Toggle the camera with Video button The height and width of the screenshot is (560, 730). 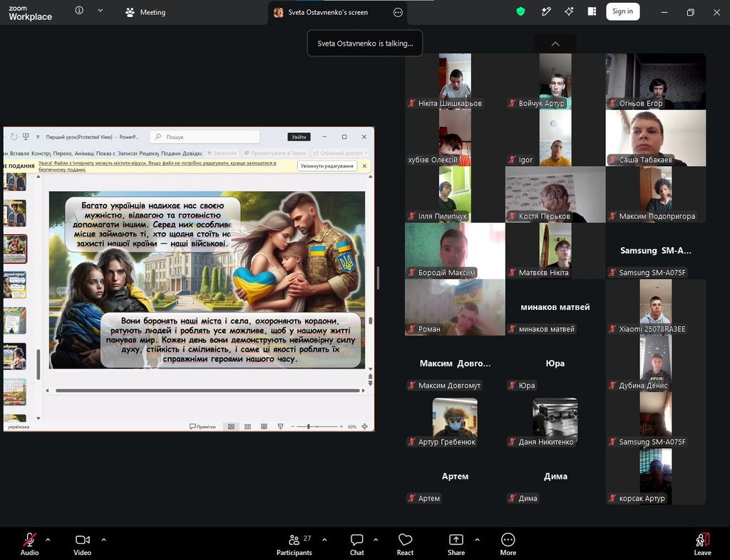pos(82,544)
